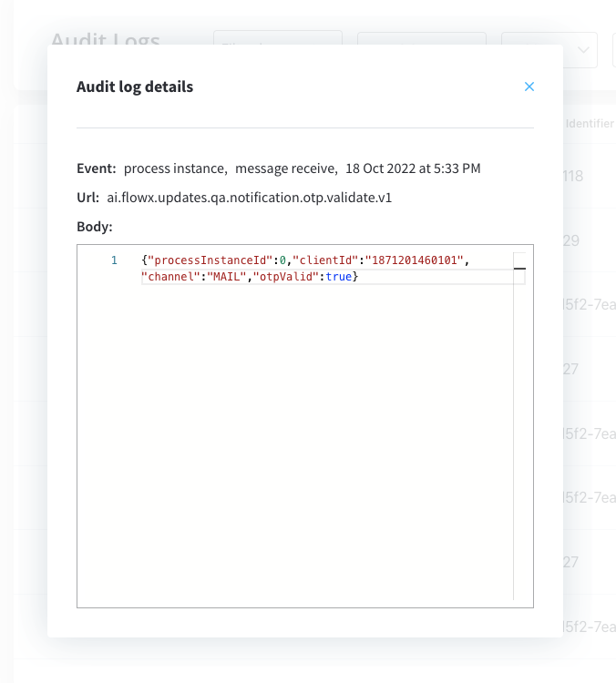The image size is (616, 683).
Task: Click line number 1 in the code editor
Action: coord(114,260)
